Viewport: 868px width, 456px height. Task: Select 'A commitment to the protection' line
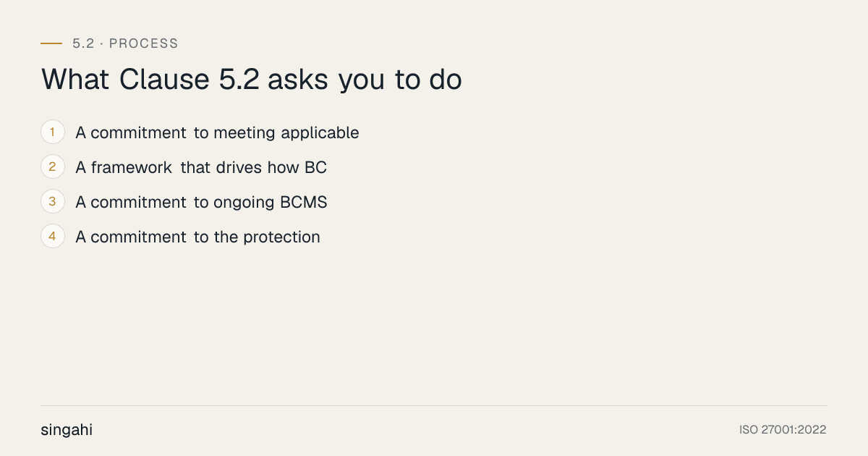coord(197,237)
